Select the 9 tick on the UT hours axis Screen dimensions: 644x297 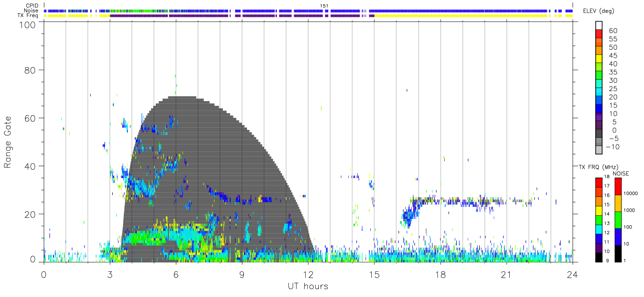coord(242,274)
